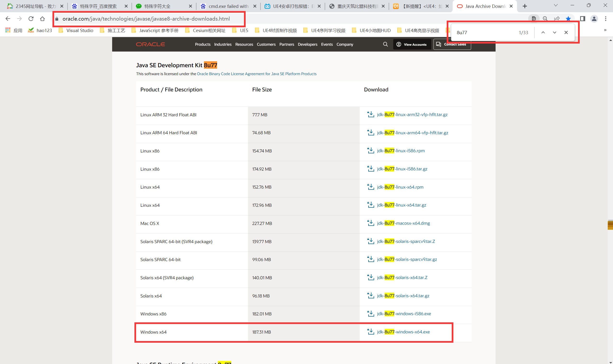Screen dimensions: 613x364
Task: Jump to next find match
Action: pyautogui.click(x=555, y=32)
